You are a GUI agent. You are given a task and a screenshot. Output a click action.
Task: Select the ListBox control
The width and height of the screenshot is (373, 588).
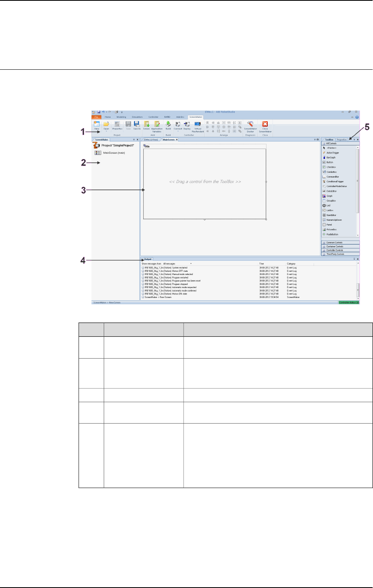[x=328, y=210]
